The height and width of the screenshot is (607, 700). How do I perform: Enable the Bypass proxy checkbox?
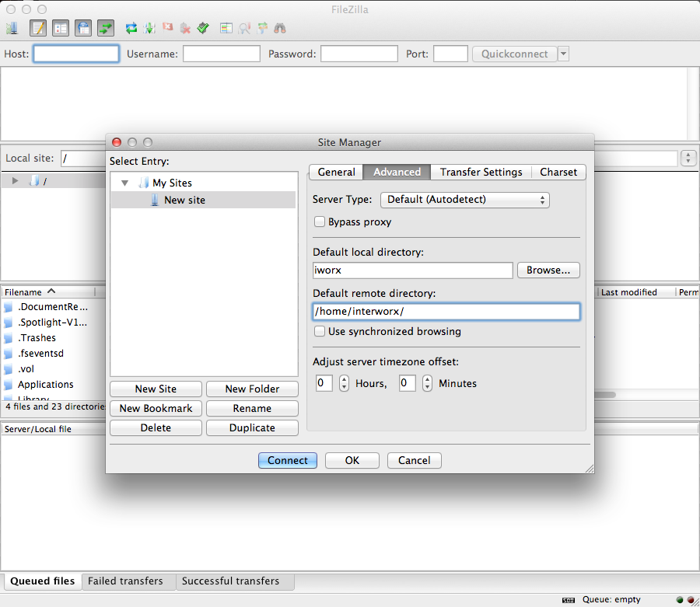(319, 222)
